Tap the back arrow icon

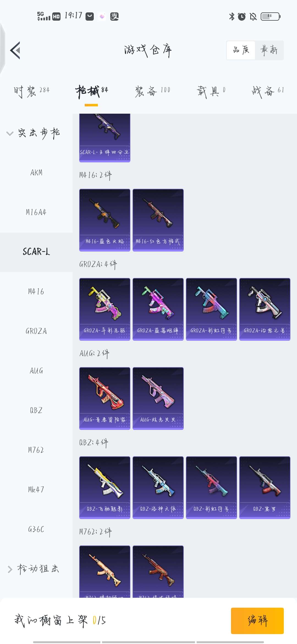(x=15, y=50)
